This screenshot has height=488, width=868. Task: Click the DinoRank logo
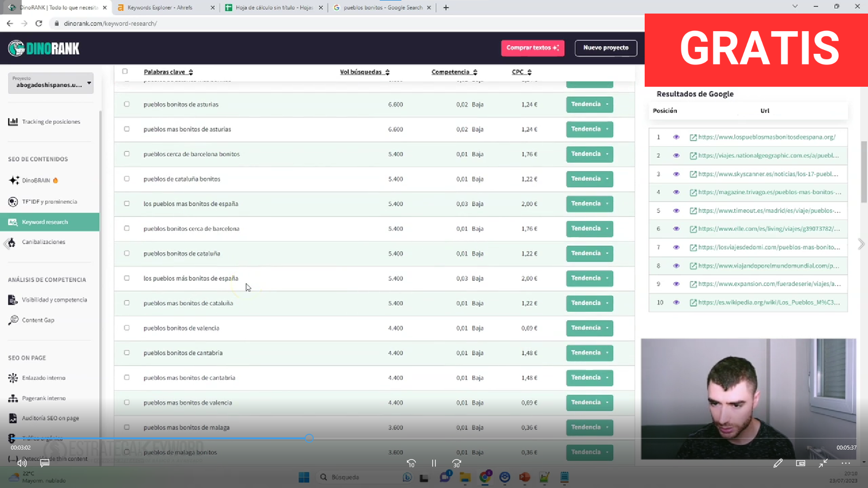pyautogui.click(x=44, y=48)
